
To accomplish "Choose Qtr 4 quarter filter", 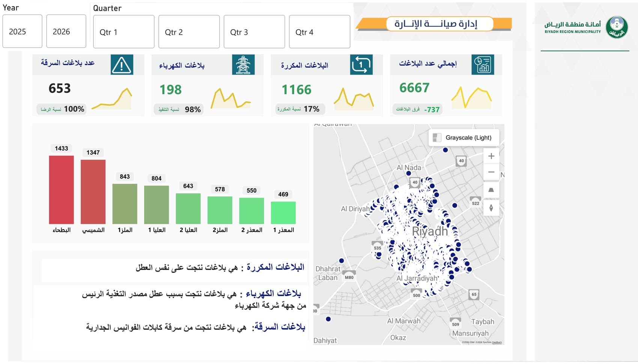I will 319,32.
